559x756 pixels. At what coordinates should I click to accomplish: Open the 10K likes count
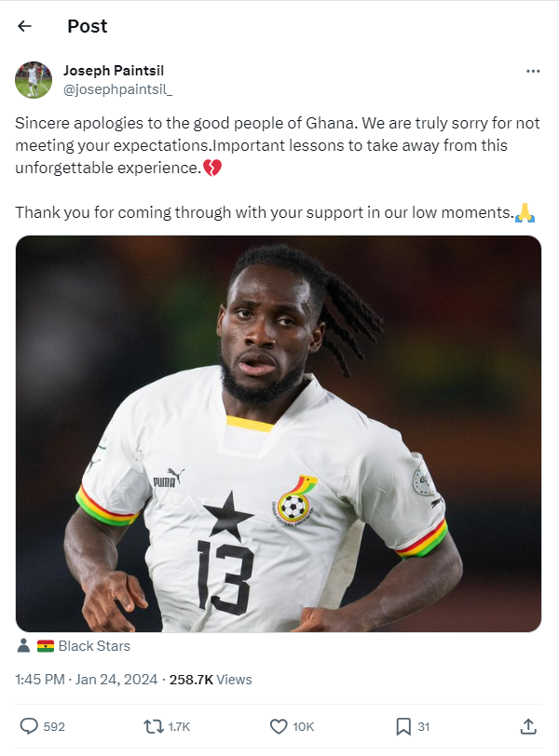pos(304,726)
